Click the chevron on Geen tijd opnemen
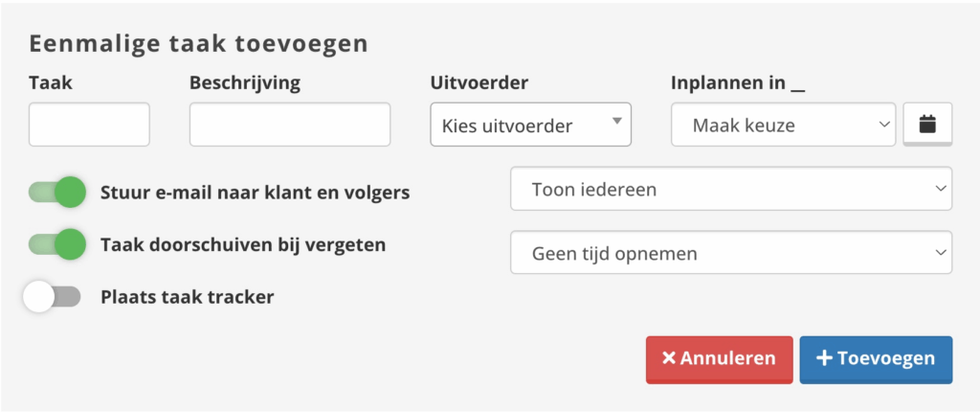Viewport: 980px width, 412px height. [939, 253]
